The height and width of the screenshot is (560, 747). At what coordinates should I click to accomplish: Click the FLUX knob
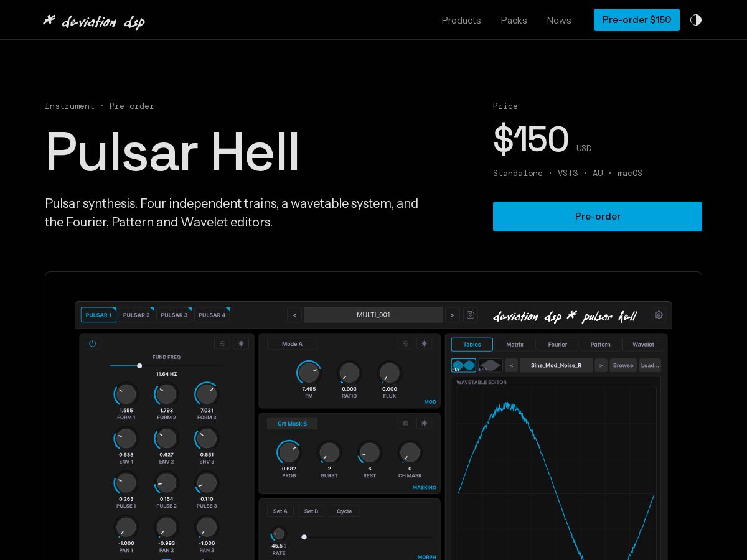390,373
